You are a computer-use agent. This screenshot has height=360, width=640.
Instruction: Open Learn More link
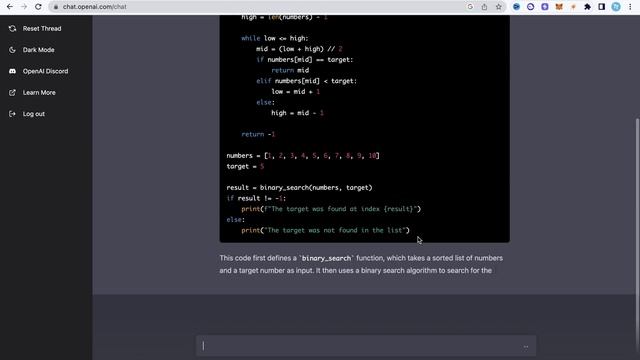39,93
